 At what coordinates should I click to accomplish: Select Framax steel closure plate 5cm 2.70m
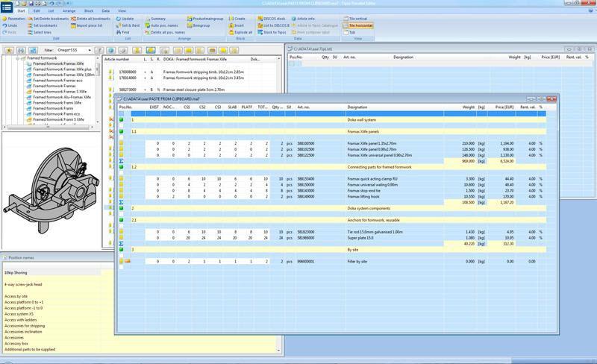click(194, 90)
